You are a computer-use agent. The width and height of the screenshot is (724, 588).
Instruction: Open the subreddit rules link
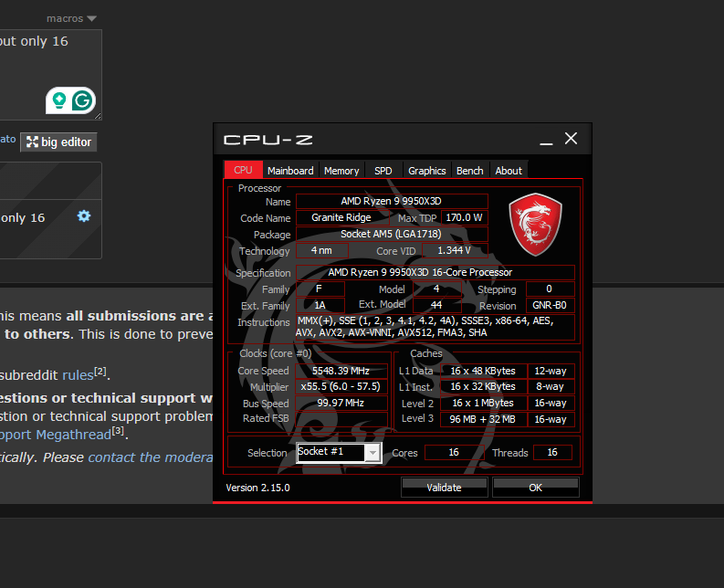pos(78,374)
